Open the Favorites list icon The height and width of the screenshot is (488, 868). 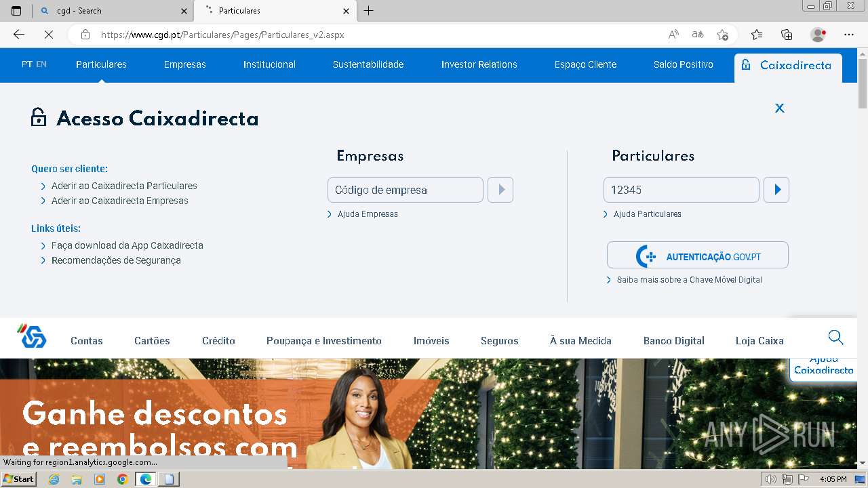point(757,35)
